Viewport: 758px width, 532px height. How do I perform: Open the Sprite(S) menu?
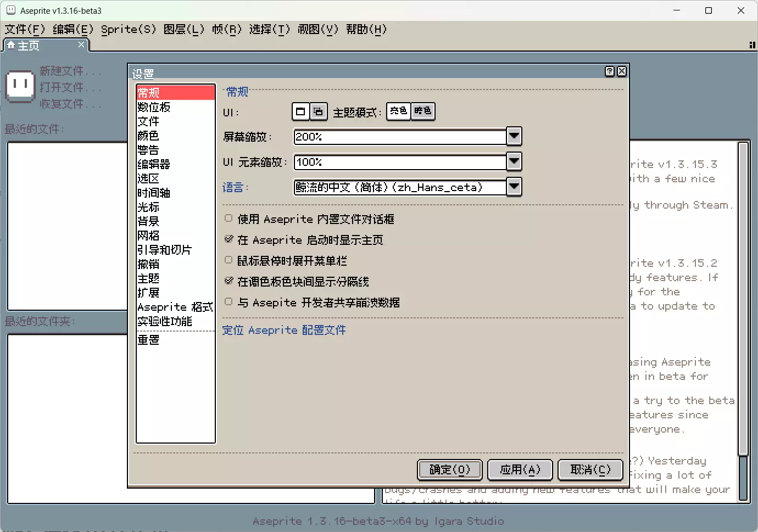click(x=129, y=29)
